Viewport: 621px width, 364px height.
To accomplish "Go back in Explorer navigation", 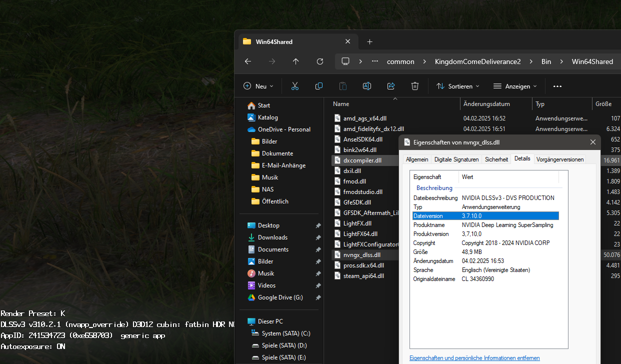I will point(248,61).
